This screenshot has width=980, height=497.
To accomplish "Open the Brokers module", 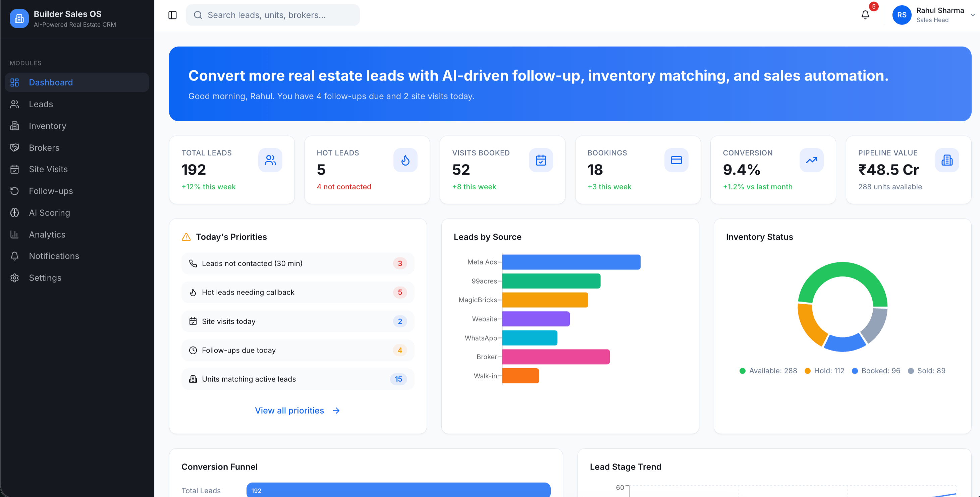I will [77, 147].
